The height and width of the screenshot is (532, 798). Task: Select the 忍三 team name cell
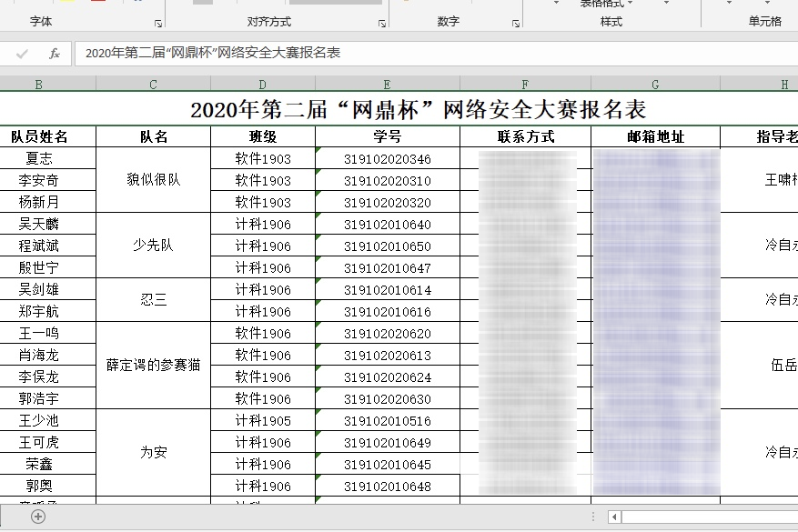pos(152,297)
